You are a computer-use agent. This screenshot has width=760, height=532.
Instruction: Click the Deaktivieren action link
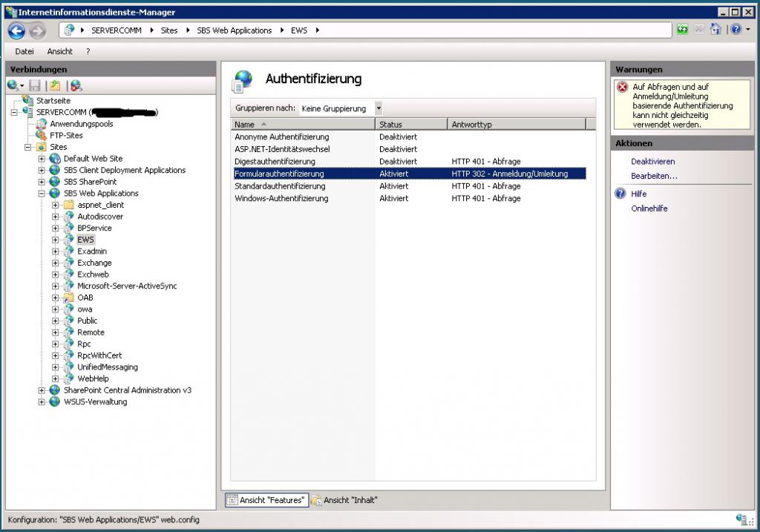pyautogui.click(x=653, y=161)
